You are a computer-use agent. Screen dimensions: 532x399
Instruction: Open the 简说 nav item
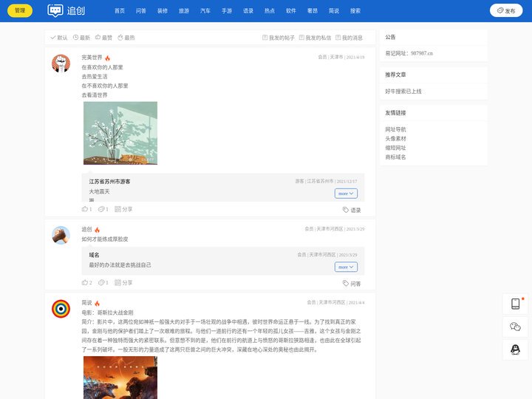coord(334,11)
